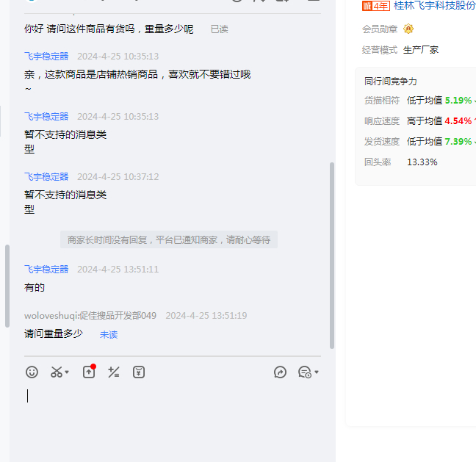Viewport: 476px width, 462px height.
Task: Click the scissors screenshot tool icon
Action: 57,372
